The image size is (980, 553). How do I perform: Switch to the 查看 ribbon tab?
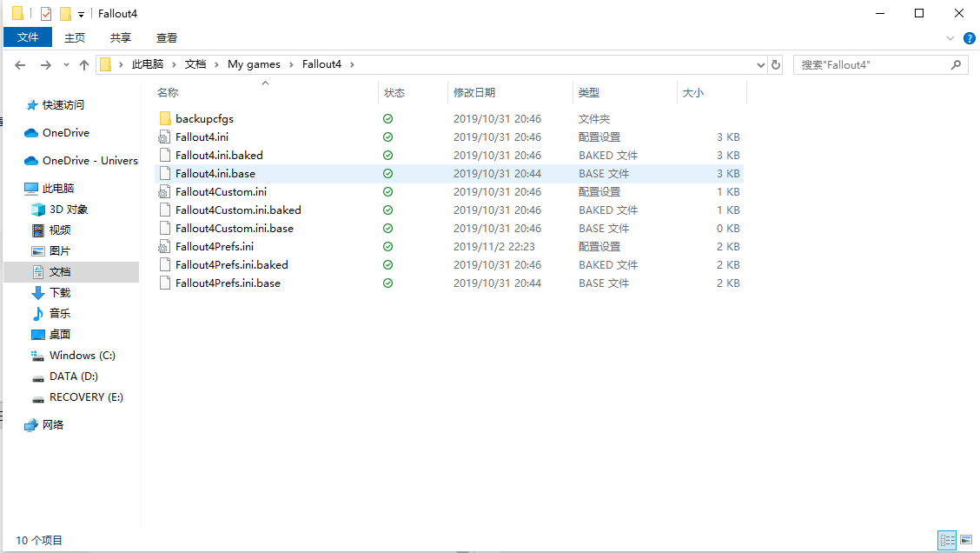(x=166, y=37)
